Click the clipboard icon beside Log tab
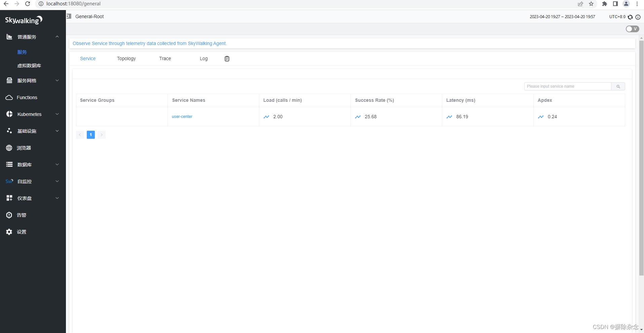The height and width of the screenshot is (333, 644). 227,58
